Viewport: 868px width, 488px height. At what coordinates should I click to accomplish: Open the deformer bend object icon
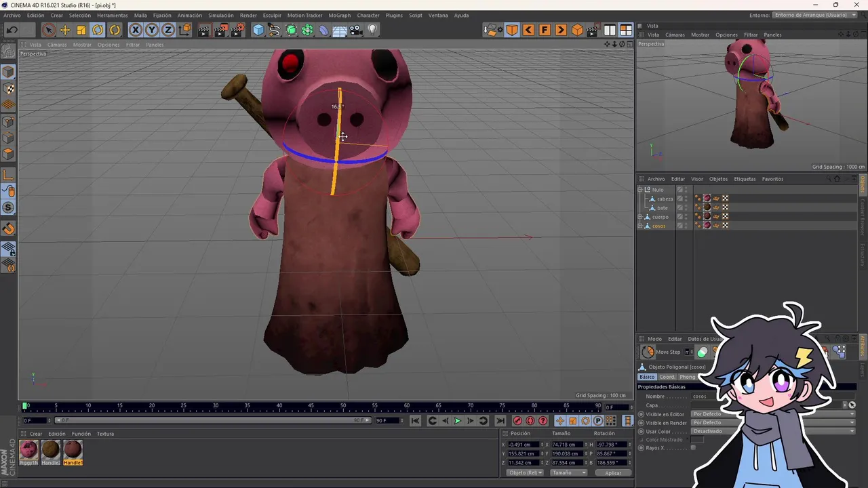point(324,30)
